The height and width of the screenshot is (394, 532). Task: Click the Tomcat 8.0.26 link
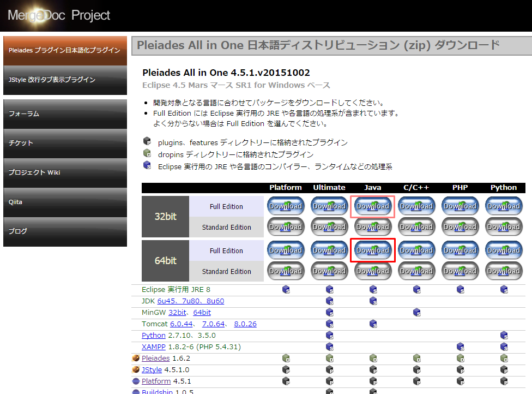tap(245, 324)
